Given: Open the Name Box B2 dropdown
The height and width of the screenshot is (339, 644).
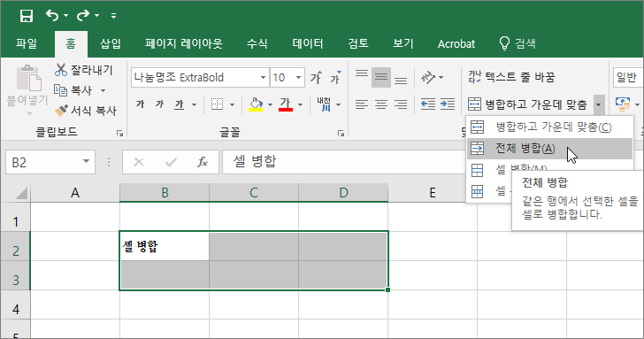Looking at the screenshot, I should (x=87, y=162).
